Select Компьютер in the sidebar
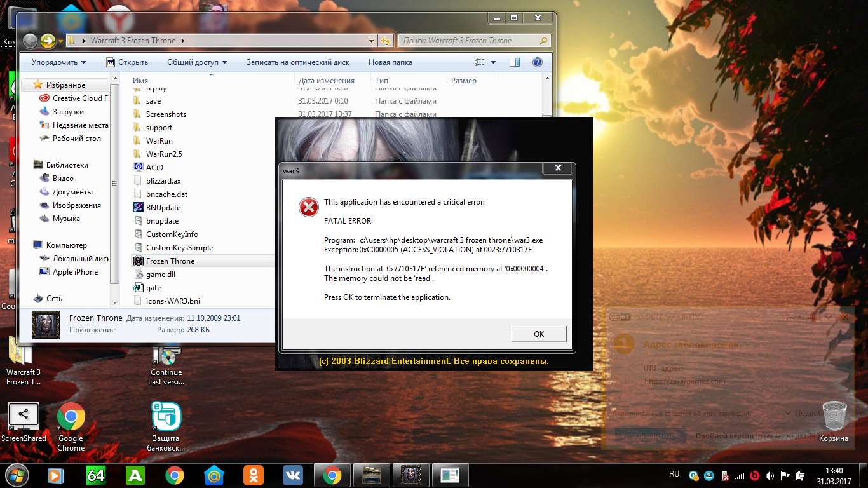The height and width of the screenshot is (488, 868). pos(60,245)
